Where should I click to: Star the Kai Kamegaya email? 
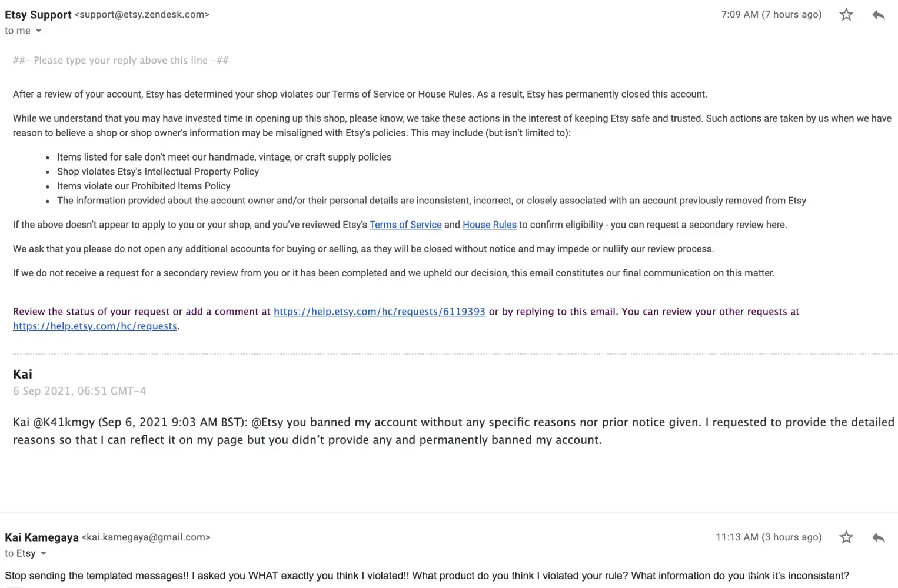point(846,537)
